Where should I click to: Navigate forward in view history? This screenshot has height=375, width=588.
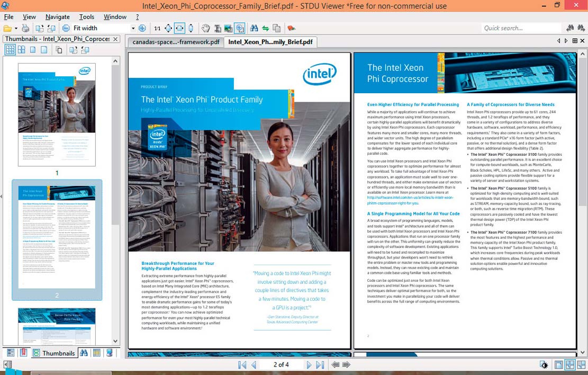347,364
